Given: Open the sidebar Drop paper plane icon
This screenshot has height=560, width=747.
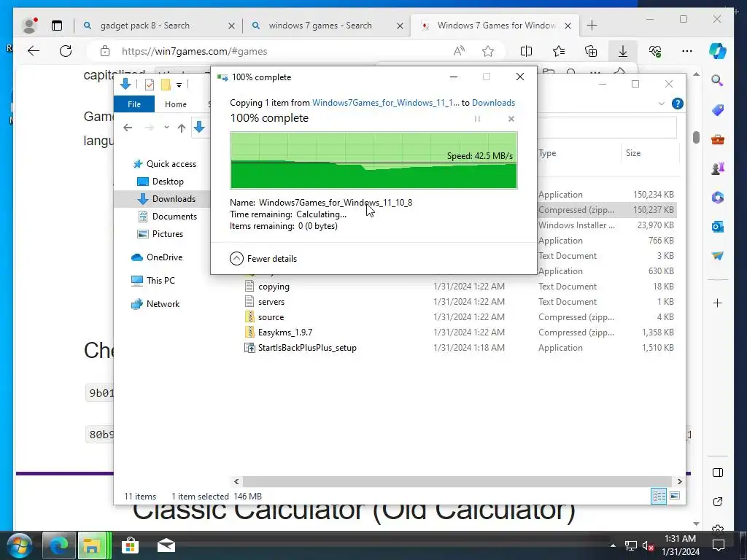Looking at the screenshot, I should point(718,256).
